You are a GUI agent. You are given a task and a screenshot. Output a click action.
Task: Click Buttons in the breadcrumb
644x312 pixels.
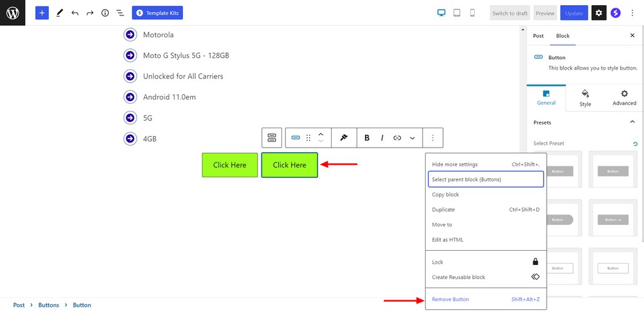[x=48, y=305]
